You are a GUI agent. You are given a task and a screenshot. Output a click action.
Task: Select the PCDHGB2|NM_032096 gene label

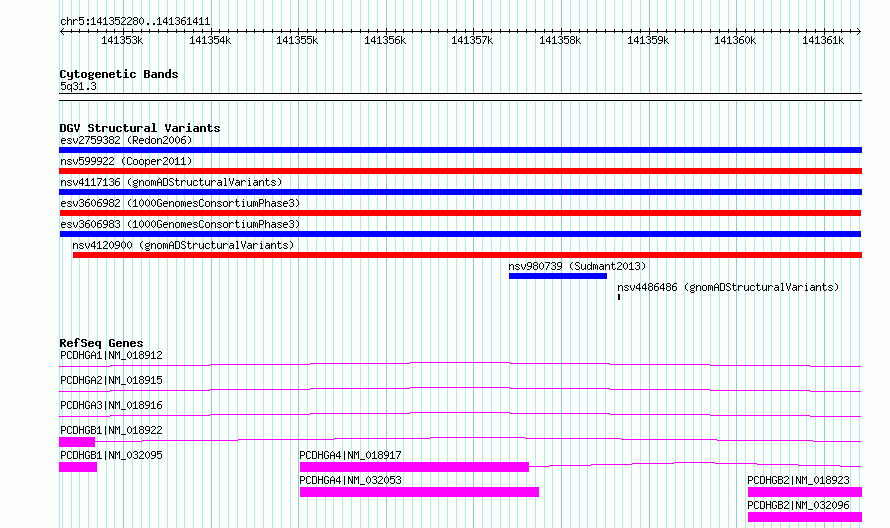[799, 505]
